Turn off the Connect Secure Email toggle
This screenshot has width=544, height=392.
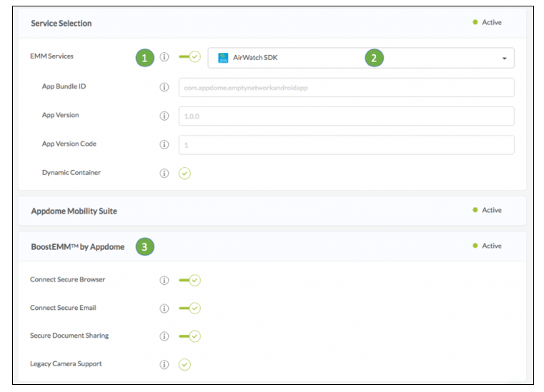click(x=190, y=308)
